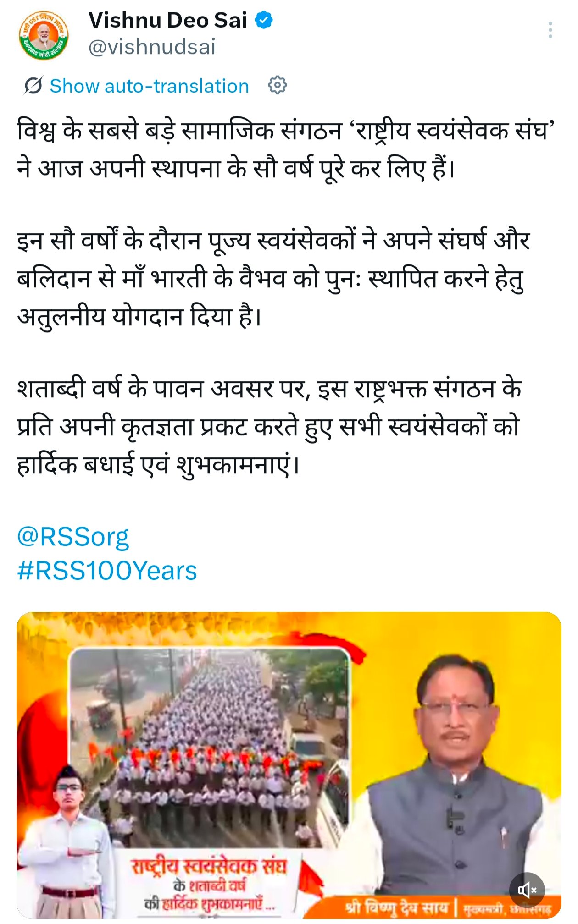
Task: Play the video at the yellow background
Action: click(289, 765)
